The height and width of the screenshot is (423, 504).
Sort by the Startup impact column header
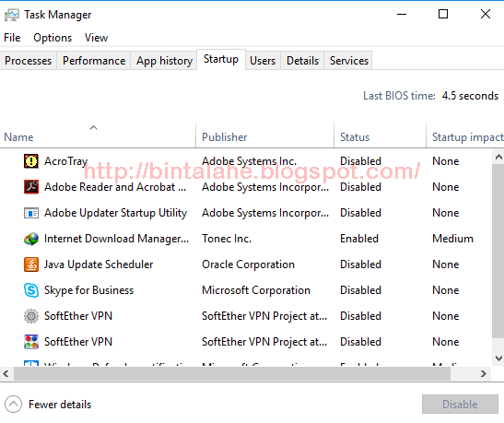(465, 137)
